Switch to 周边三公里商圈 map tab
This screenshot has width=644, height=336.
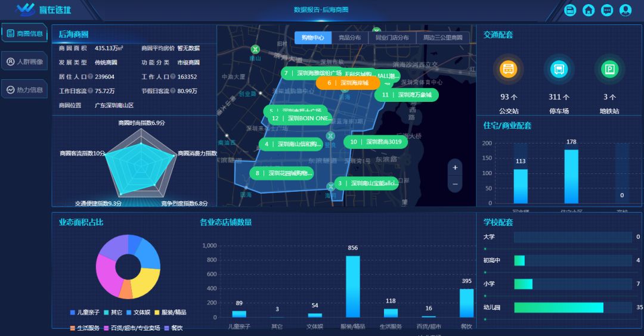tap(442, 38)
